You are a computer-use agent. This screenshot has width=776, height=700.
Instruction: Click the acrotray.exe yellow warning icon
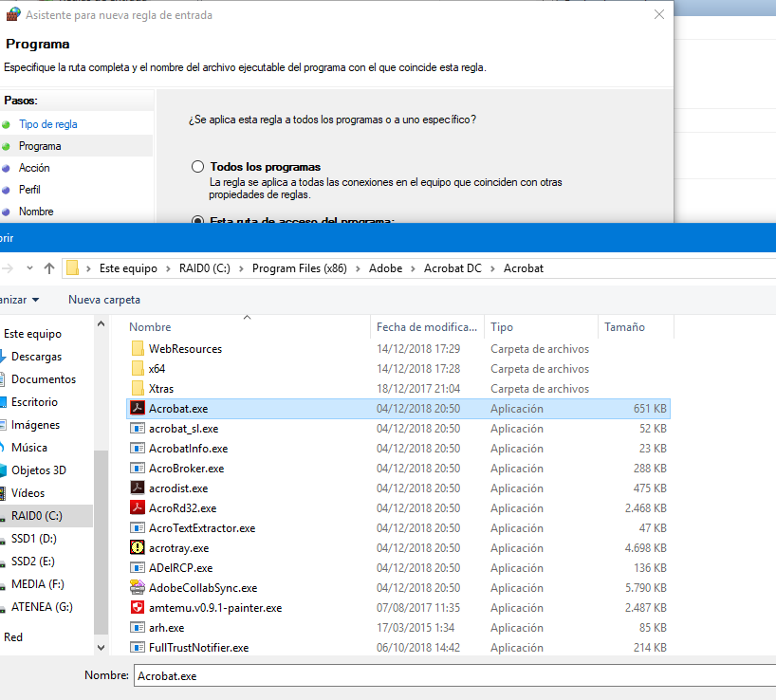[x=138, y=547]
